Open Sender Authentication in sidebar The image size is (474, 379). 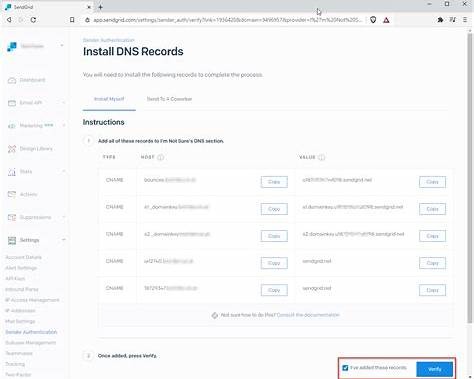point(31,332)
